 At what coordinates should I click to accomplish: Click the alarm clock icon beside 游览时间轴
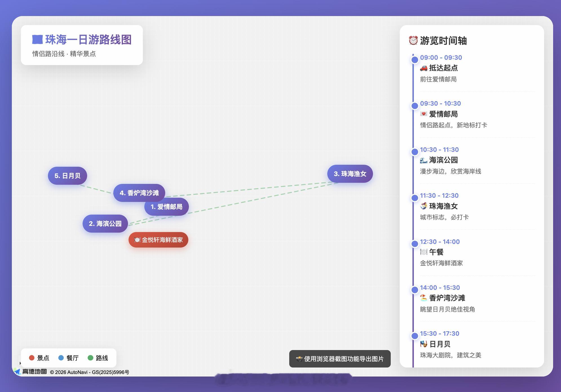(x=413, y=41)
